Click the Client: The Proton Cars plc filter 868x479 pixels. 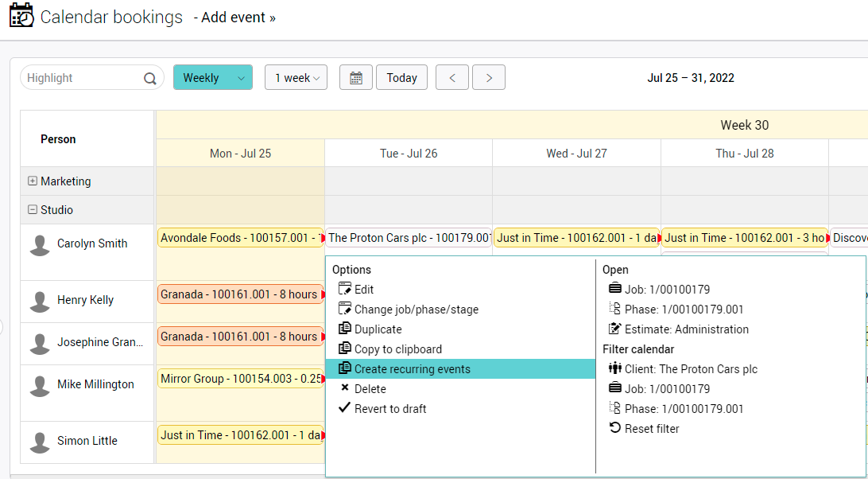(682, 369)
